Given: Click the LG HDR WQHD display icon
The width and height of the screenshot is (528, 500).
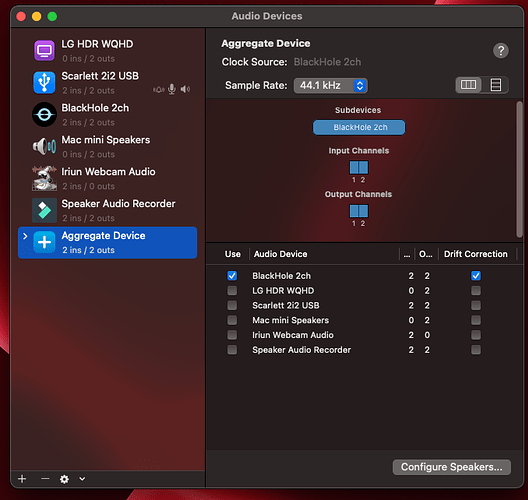Looking at the screenshot, I should (44, 51).
